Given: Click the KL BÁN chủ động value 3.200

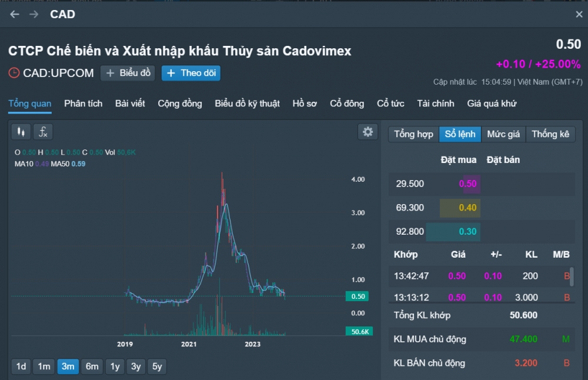Looking at the screenshot, I should point(526,363).
